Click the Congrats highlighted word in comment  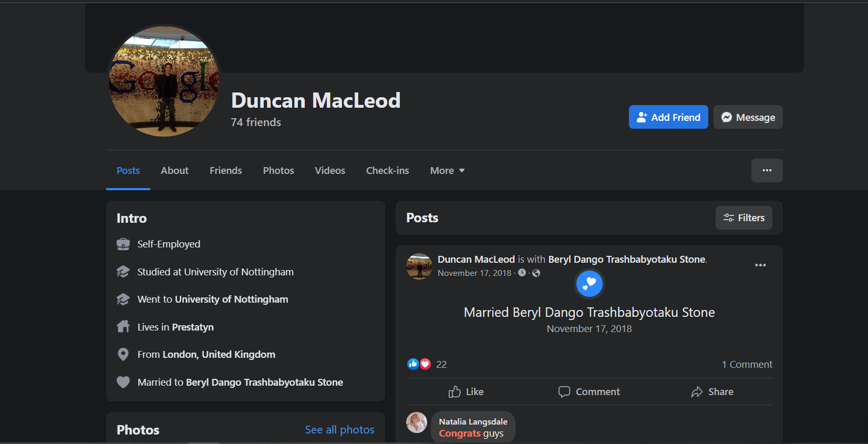[460, 433]
